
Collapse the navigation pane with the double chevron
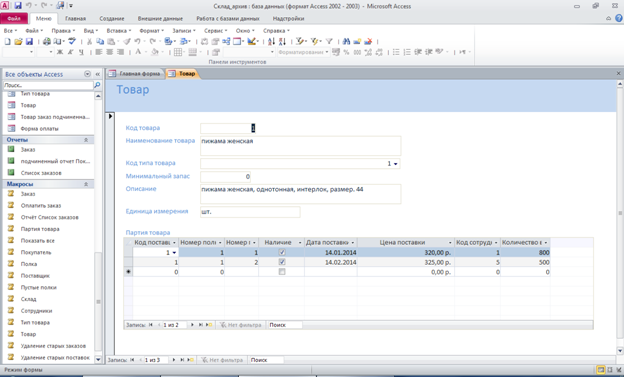pyautogui.click(x=98, y=74)
